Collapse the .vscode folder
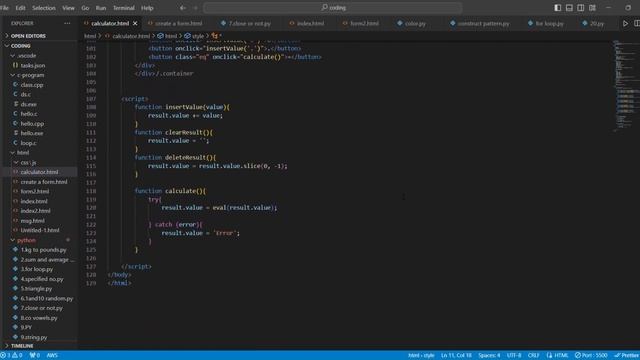Image resolution: width=640 pixels, height=360 pixels. pyautogui.click(x=27, y=56)
